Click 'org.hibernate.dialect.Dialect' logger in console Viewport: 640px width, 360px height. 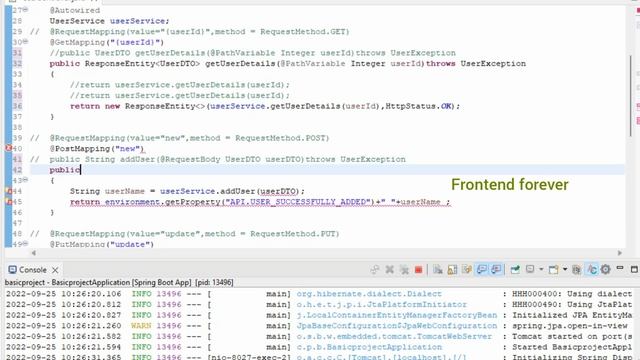click(x=369, y=293)
